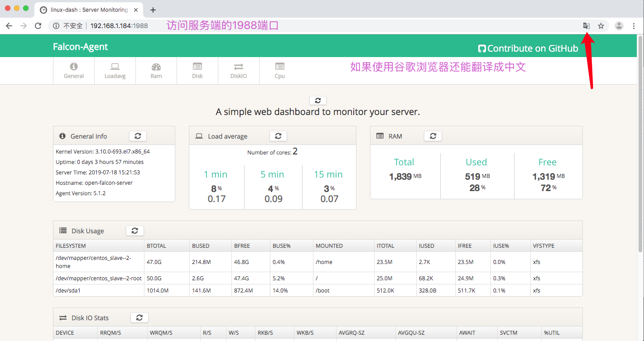The height and width of the screenshot is (341, 644).
Task: Click the address bar URL 192.168.1.184:1988
Action: point(119,26)
